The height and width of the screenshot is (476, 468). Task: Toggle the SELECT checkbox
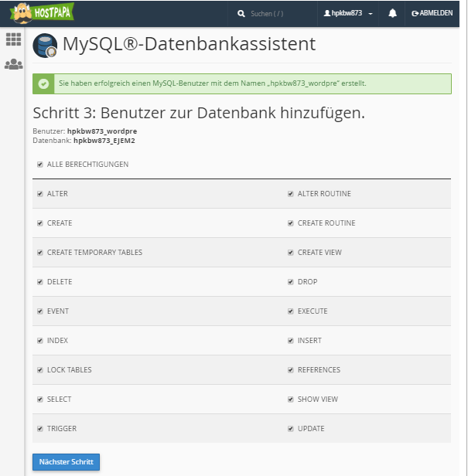click(39, 399)
